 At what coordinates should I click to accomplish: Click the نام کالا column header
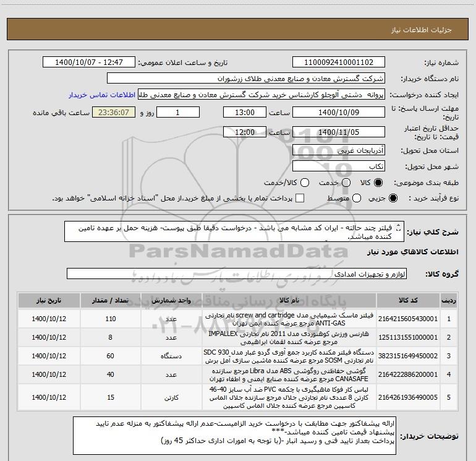(289, 300)
